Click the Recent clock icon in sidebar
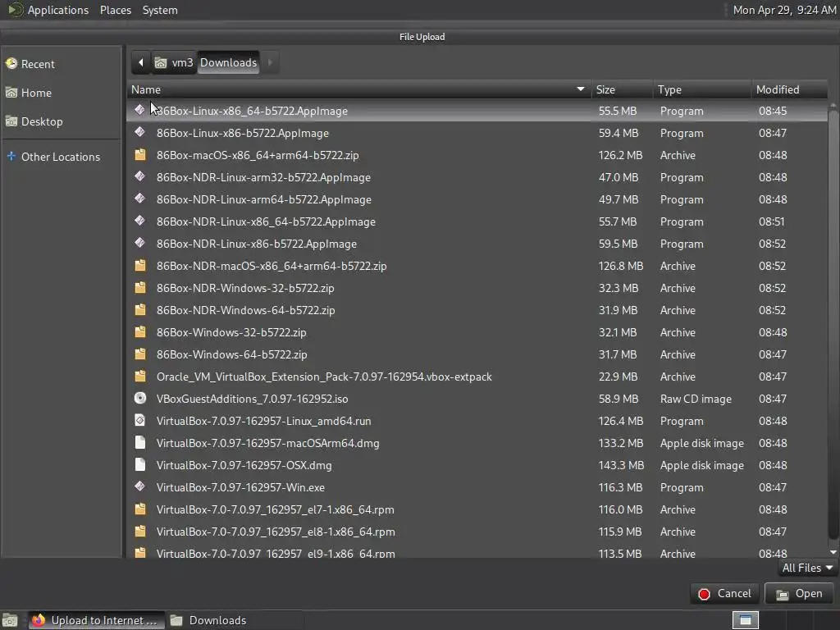This screenshot has height=630, width=840. tap(11, 64)
